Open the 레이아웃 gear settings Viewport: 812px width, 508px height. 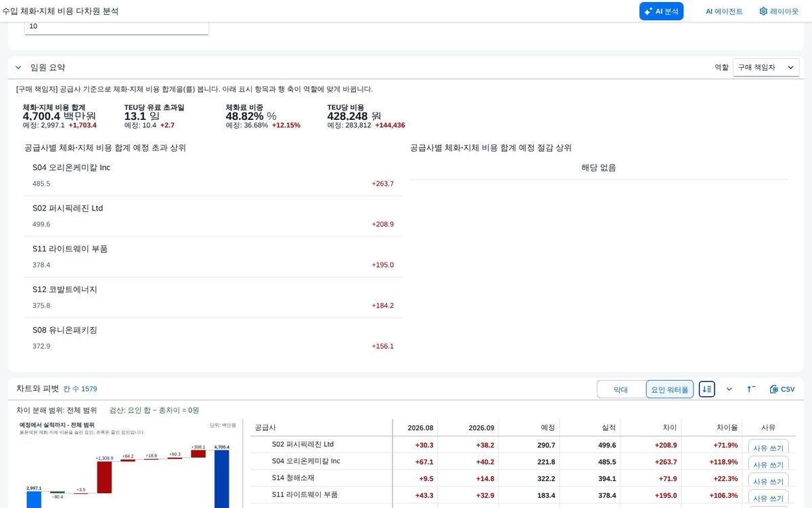(x=779, y=12)
